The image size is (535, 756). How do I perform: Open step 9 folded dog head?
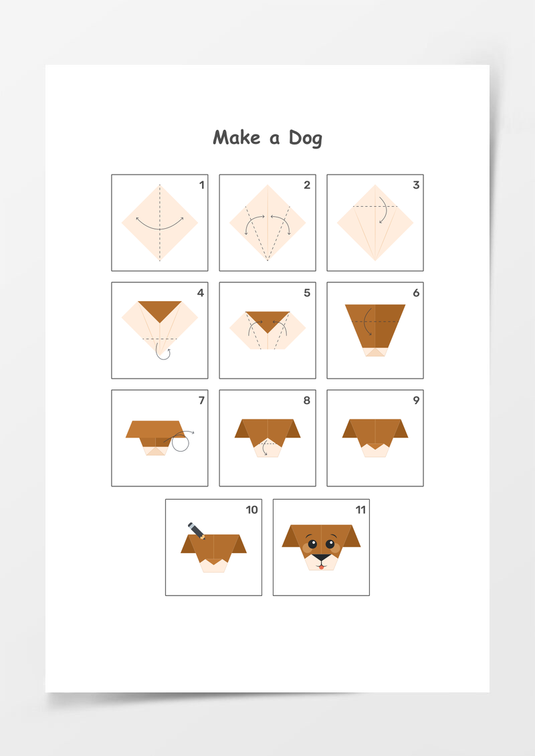click(375, 438)
